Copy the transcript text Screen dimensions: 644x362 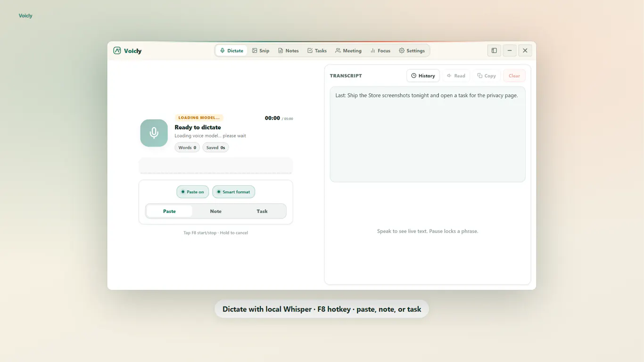487,75
